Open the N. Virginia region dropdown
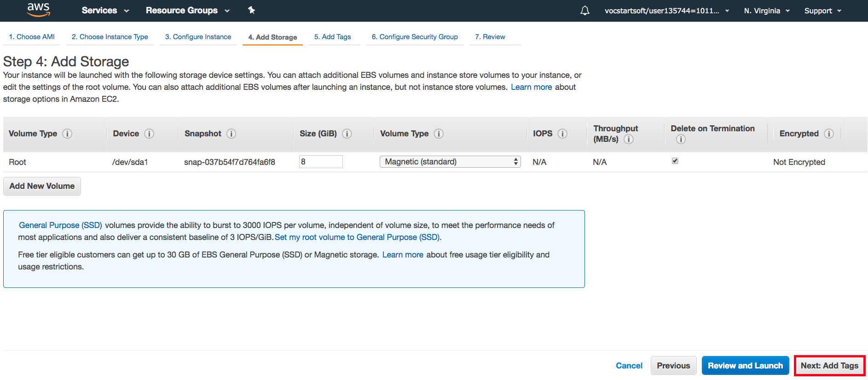This screenshot has width=868, height=380. point(767,11)
